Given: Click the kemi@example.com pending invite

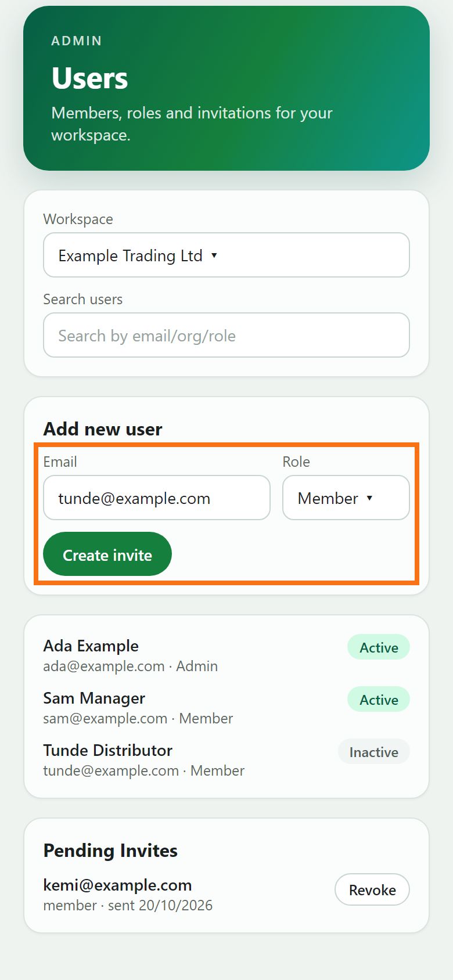Looking at the screenshot, I should (x=118, y=885).
